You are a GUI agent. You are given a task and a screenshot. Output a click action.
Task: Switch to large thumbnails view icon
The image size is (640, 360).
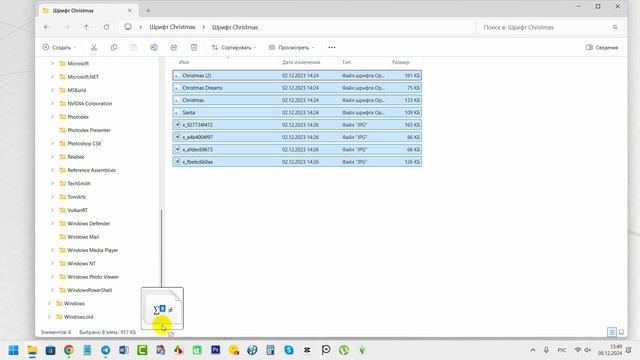(x=621, y=332)
